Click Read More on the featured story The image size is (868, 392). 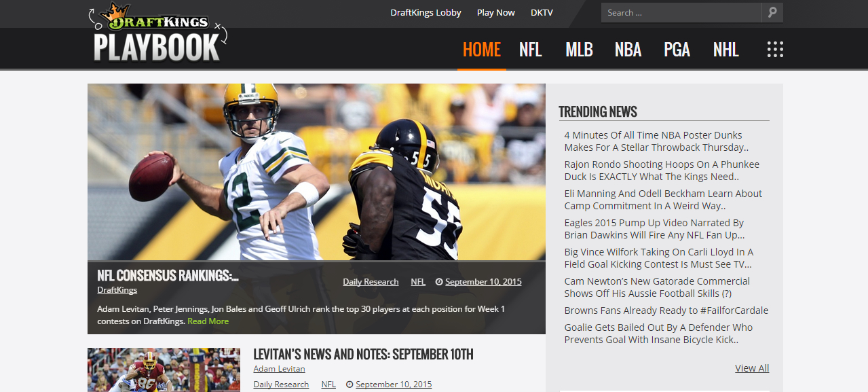(x=208, y=321)
